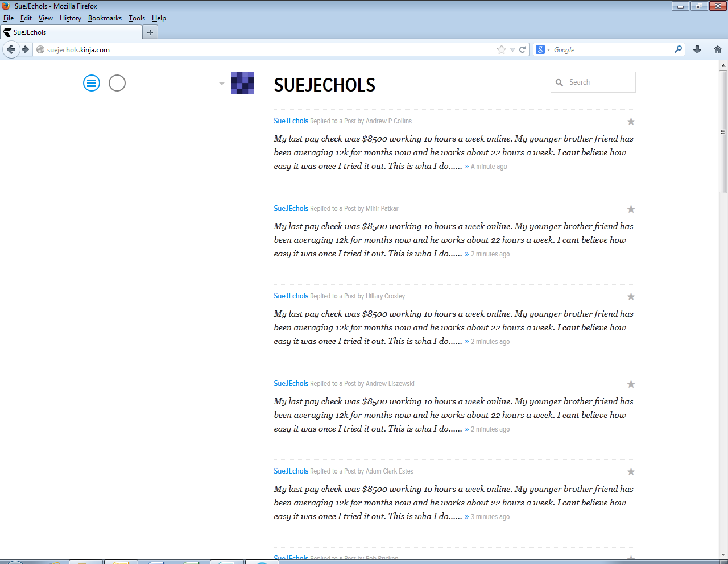The height and width of the screenshot is (564, 728).
Task: Go to the Home page icon
Action: click(x=718, y=49)
